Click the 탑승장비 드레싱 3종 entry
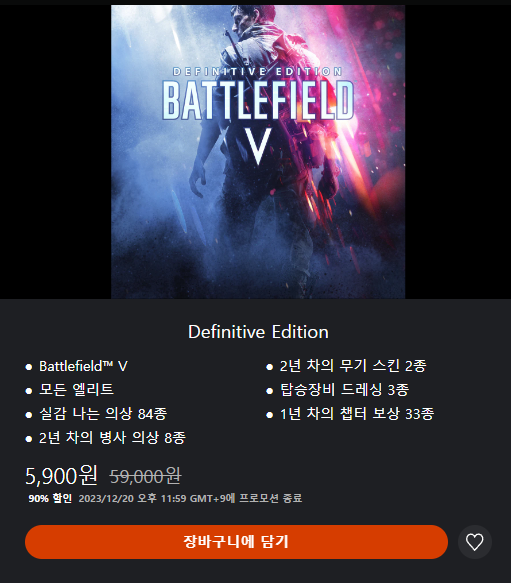 point(344,390)
